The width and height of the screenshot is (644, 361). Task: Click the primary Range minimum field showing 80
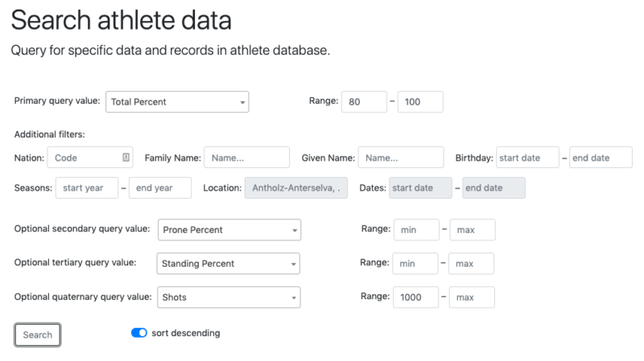(364, 102)
